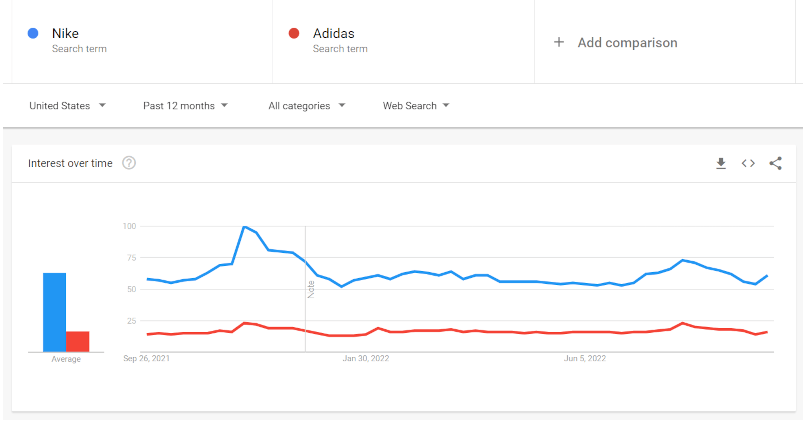Click the Jan 30, 2022 axis label
The height and width of the screenshot is (421, 806).
pyautogui.click(x=365, y=358)
